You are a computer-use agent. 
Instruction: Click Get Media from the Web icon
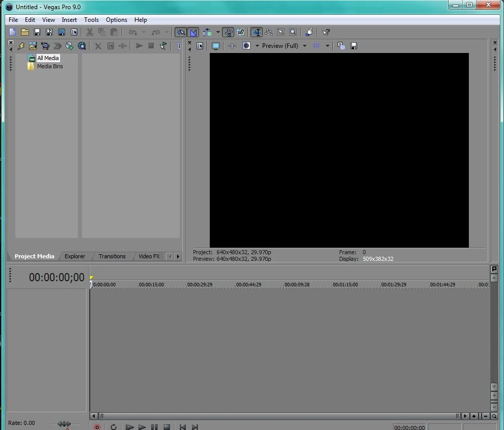(x=82, y=46)
